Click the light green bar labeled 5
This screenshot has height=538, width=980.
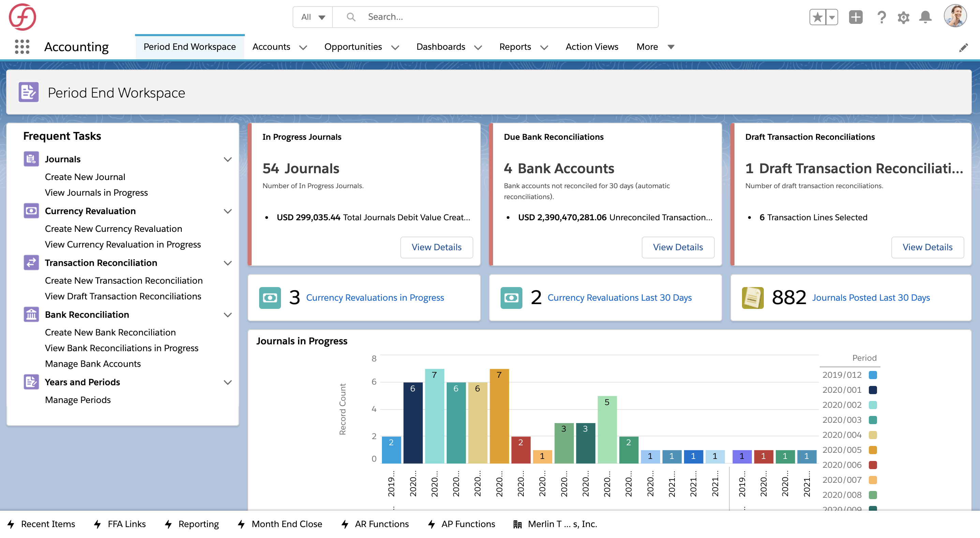pos(607,430)
